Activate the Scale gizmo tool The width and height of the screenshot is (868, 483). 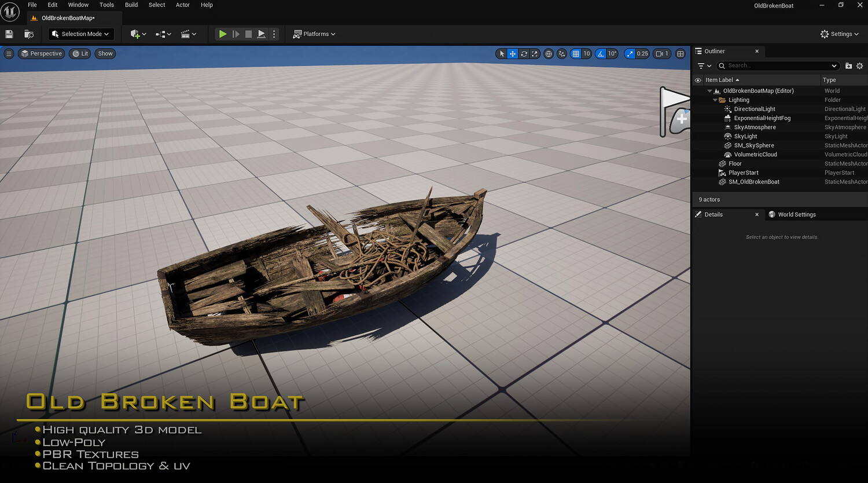pyautogui.click(x=535, y=54)
